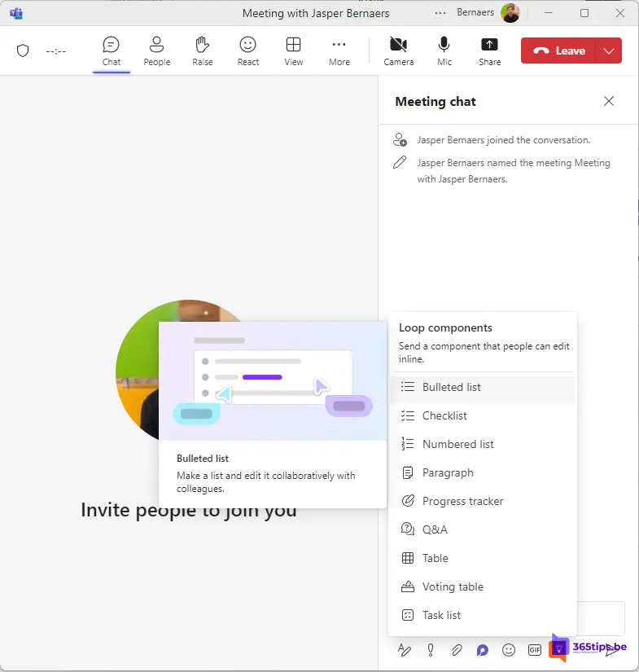Open the Chat panel button
Image resolution: width=639 pixels, height=672 pixels.
click(x=112, y=51)
